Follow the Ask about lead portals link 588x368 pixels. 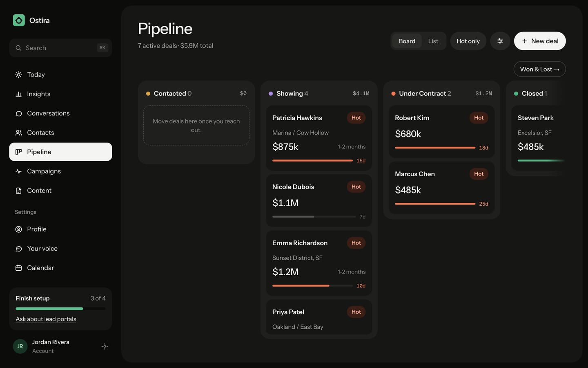pos(46,319)
